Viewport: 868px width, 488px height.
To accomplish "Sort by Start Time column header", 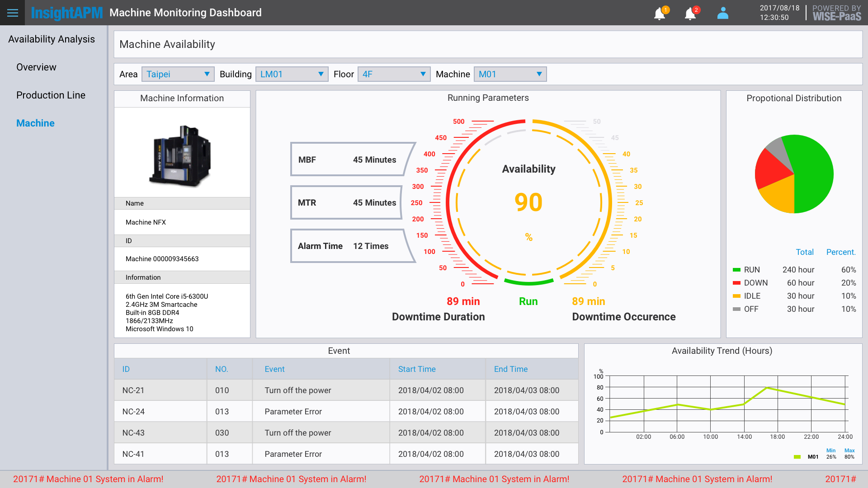I will [x=417, y=369].
